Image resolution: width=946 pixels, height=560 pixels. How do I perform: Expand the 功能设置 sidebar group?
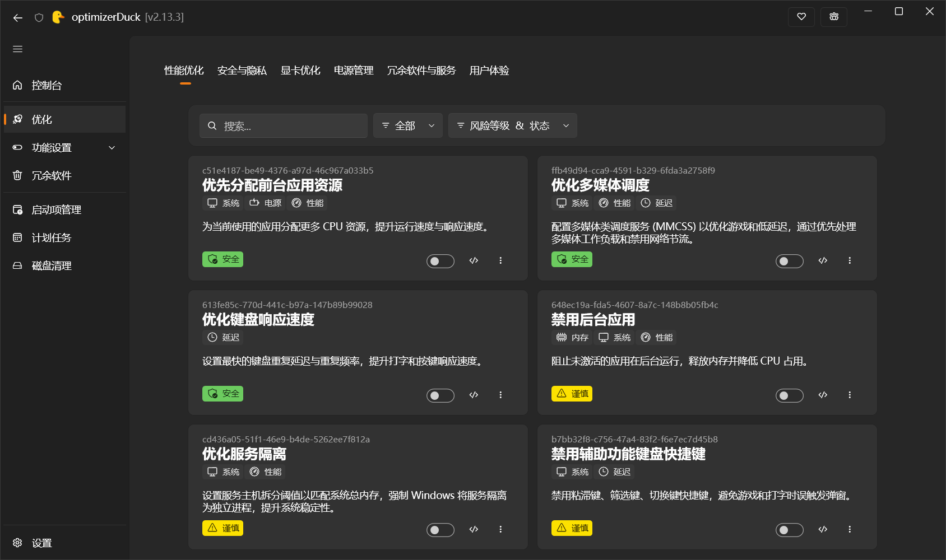tap(64, 147)
